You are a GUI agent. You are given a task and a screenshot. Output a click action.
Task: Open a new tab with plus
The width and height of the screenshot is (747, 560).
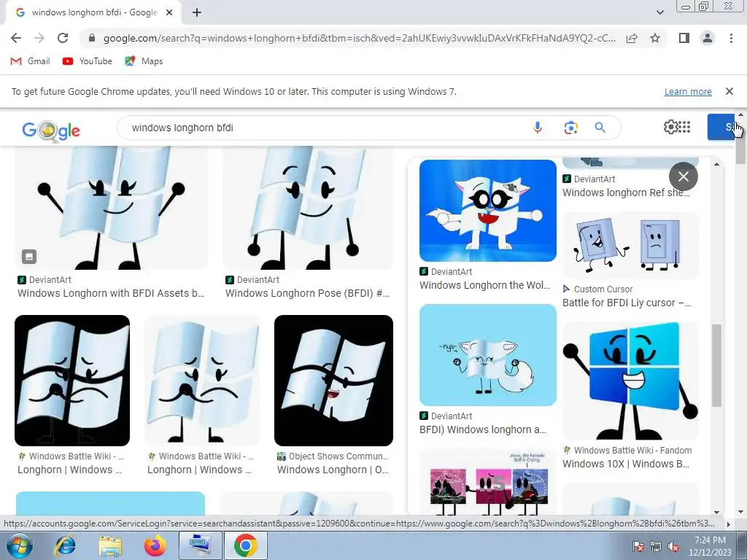click(197, 13)
